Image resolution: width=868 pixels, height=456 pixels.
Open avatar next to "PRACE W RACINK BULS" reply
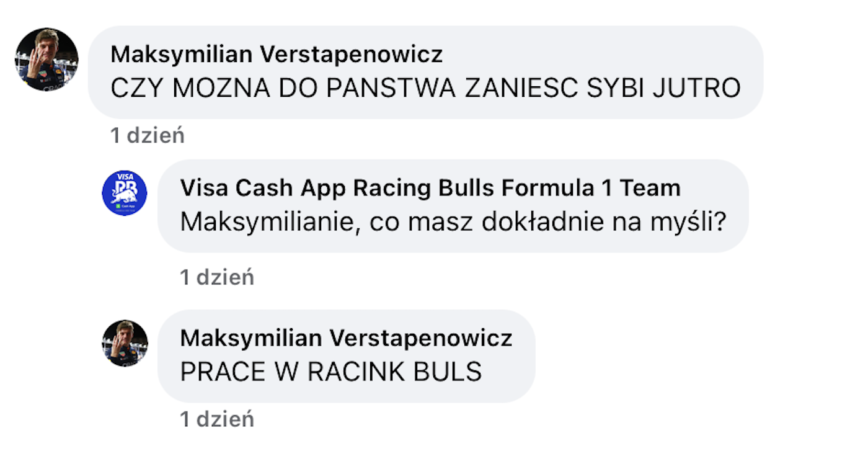[125, 343]
